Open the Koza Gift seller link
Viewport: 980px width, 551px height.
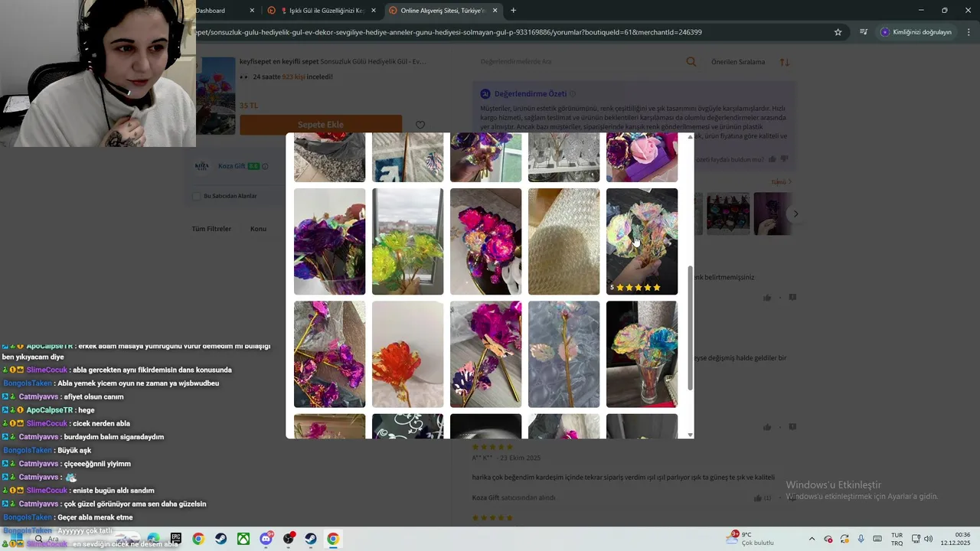pyautogui.click(x=230, y=166)
